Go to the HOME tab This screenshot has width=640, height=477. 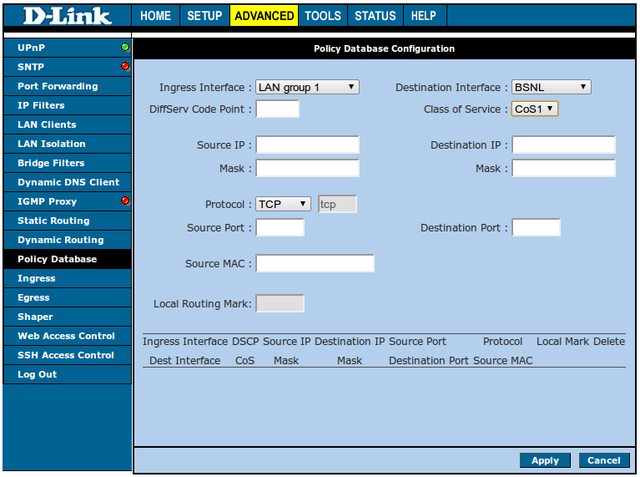[x=156, y=16]
